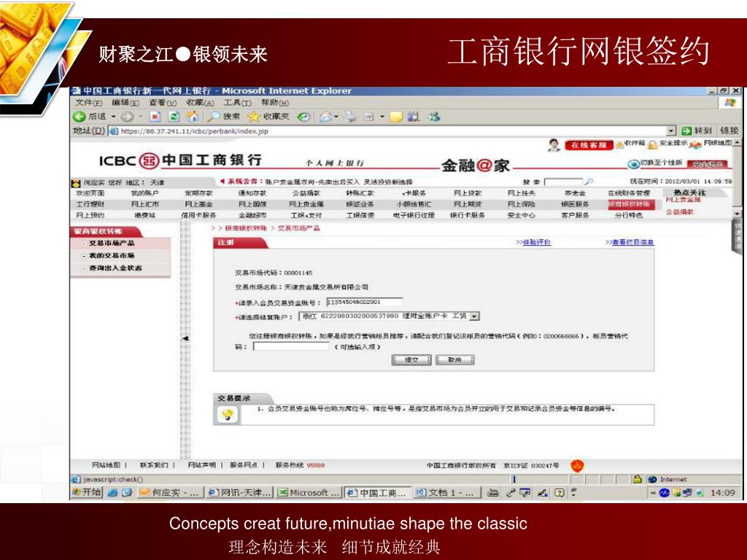Click the Print icon in IE toolbar
The height and width of the screenshot is (560, 747).
click(350, 116)
